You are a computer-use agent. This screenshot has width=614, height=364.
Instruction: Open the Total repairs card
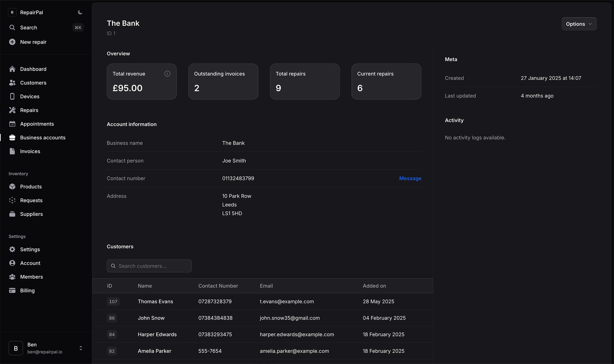(305, 82)
